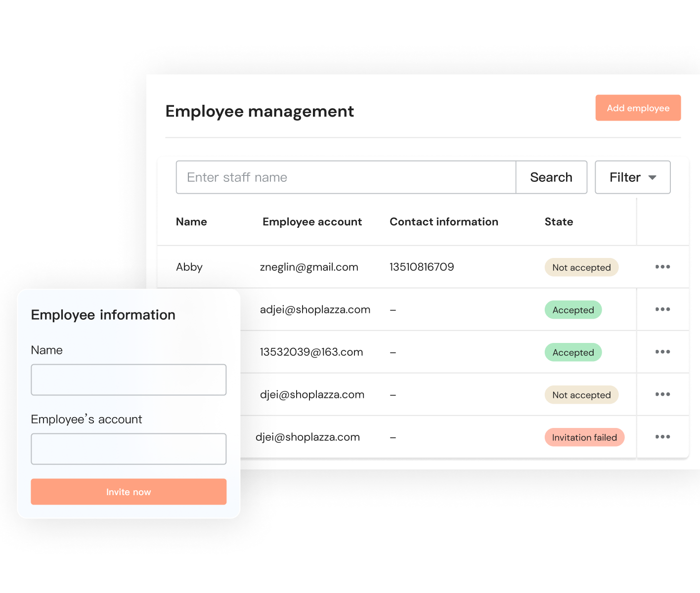Click the contact number 13510816709
700x593 pixels.
[422, 267]
